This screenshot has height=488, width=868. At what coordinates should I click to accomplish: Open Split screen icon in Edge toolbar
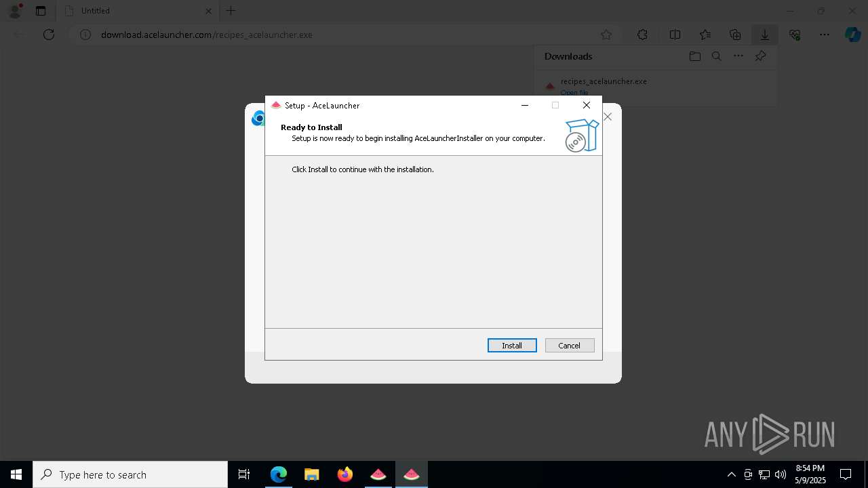675,35
